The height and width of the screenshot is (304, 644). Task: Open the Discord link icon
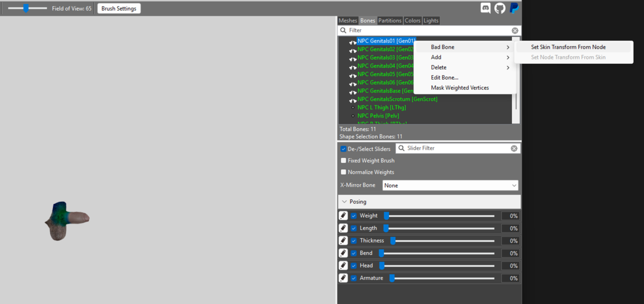point(485,8)
